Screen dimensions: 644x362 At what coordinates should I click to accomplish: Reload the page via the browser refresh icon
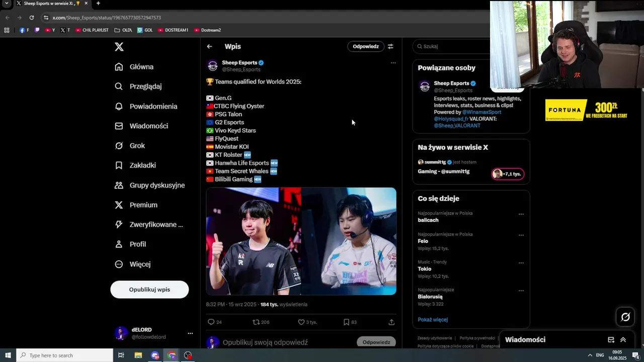31,18
